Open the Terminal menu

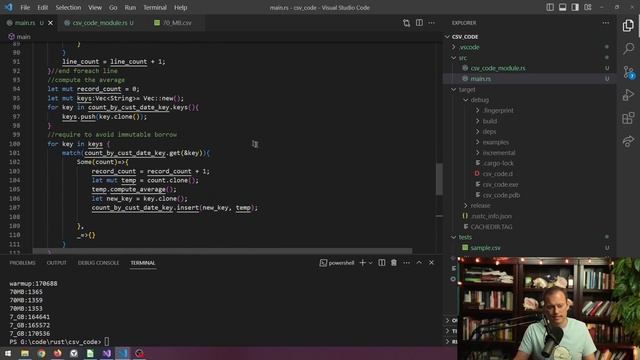click(x=155, y=7)
